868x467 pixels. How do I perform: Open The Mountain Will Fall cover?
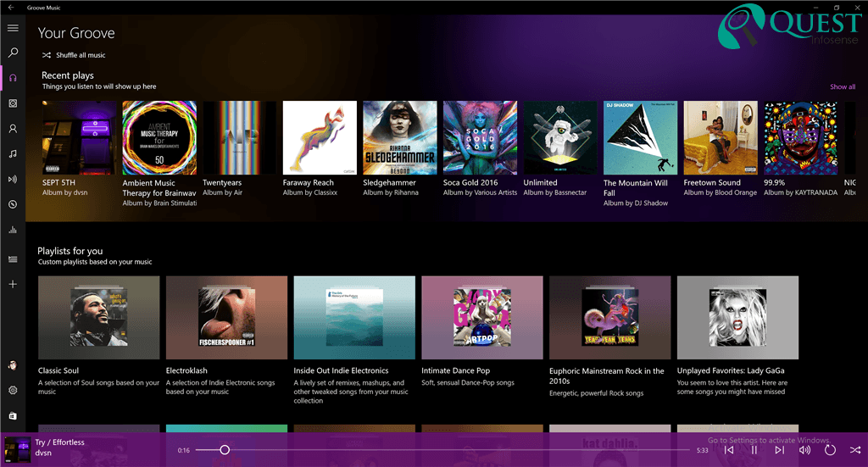(x=641, y=138)
